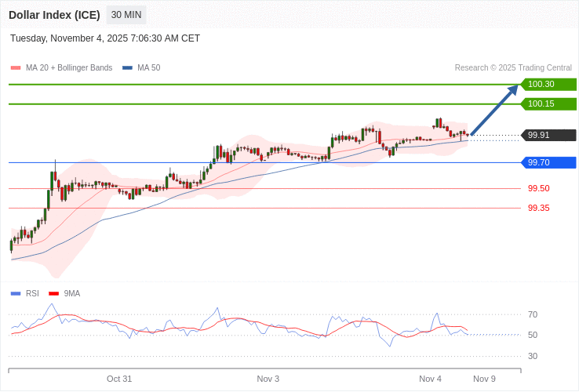Click the MA 20 + Bollinger Bands pink swatch
Viewport: 579px width, 392px height.
coord(16,68)
